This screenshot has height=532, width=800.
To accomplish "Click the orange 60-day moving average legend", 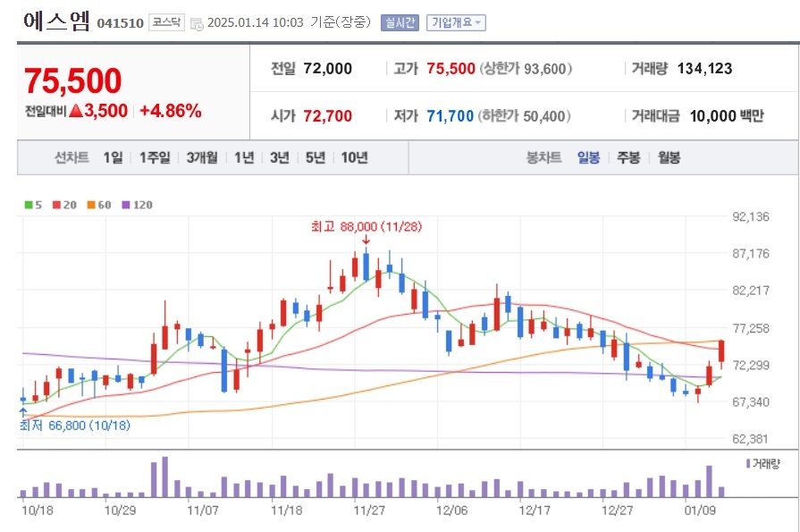I will [x=99, y=205].
